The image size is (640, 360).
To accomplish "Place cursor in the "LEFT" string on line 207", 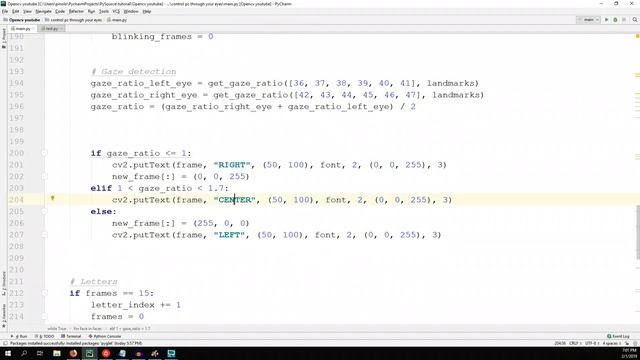I will point(229,235).
